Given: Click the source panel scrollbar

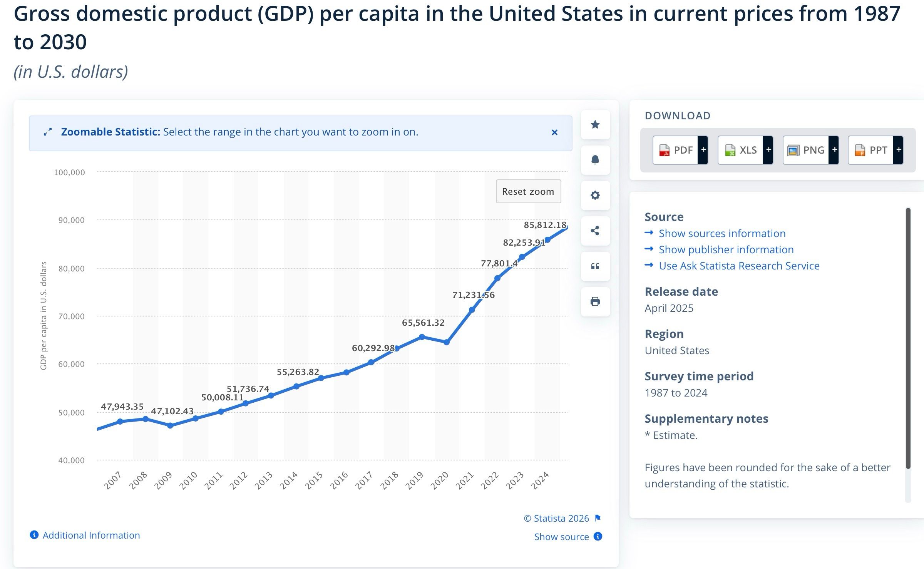Looking at the screenshot, I should (908, 338).
